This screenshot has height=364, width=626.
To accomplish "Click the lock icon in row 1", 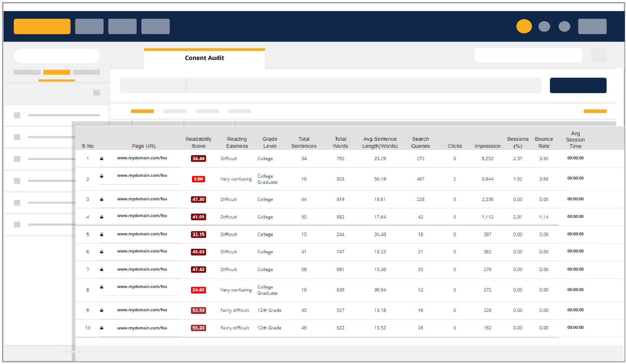I will (101, 158).
